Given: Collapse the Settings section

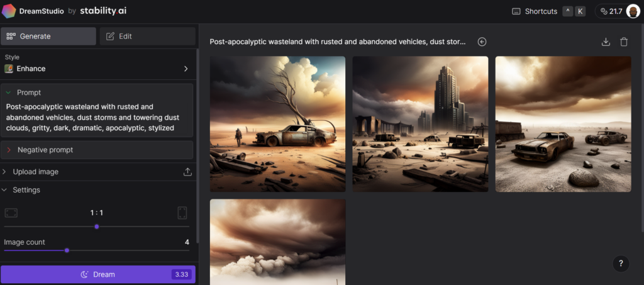Looking at the screenshot, I should (5, 190).
